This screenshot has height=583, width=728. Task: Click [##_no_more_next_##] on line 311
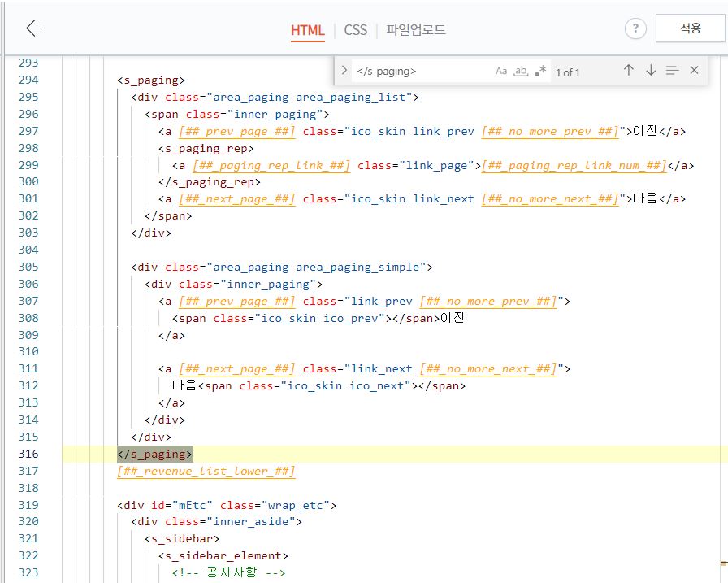click(488, 369)
